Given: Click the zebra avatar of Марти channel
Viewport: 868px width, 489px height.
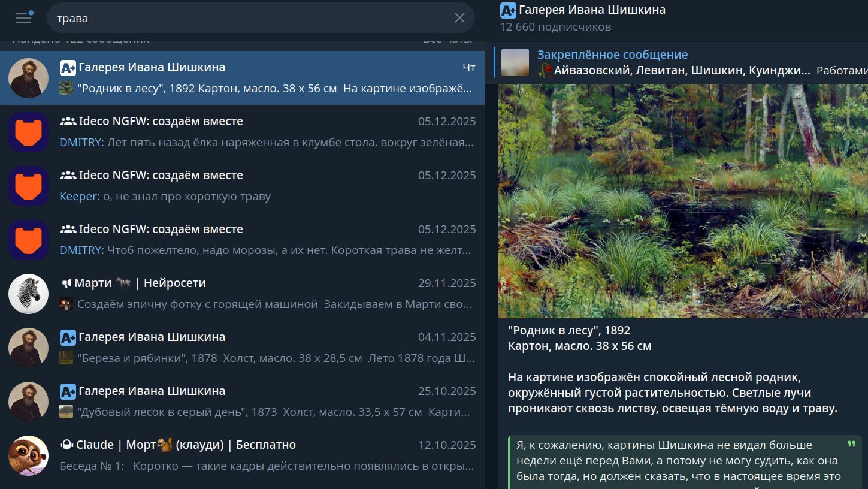Looking at the screenshot, I should coord(28,294).
